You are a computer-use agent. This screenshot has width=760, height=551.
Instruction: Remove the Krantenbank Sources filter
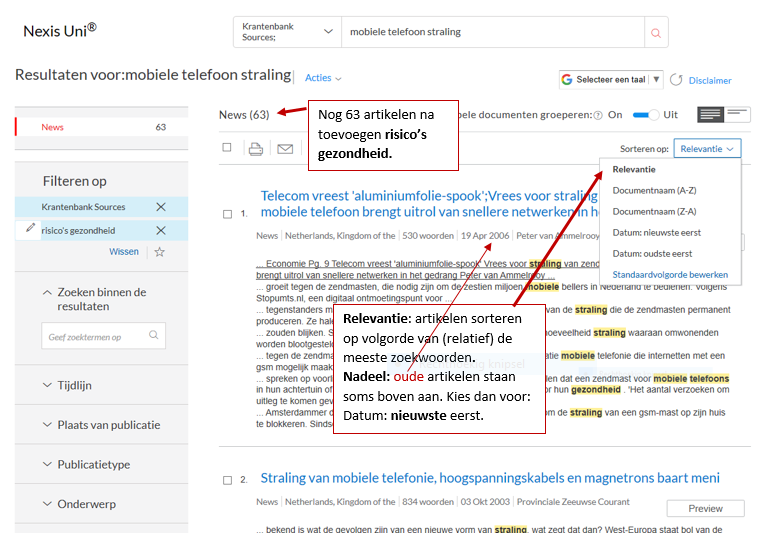[161, 207]
